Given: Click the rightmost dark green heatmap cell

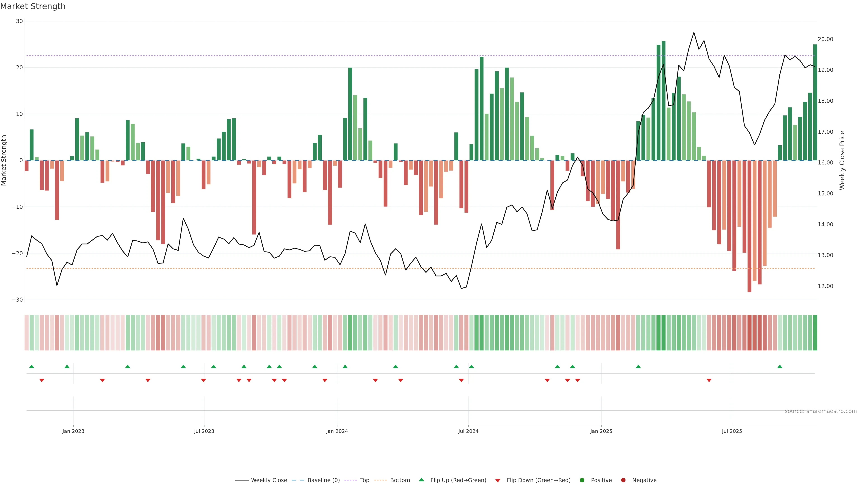Looking at the screenshot, I should point(815,332).
